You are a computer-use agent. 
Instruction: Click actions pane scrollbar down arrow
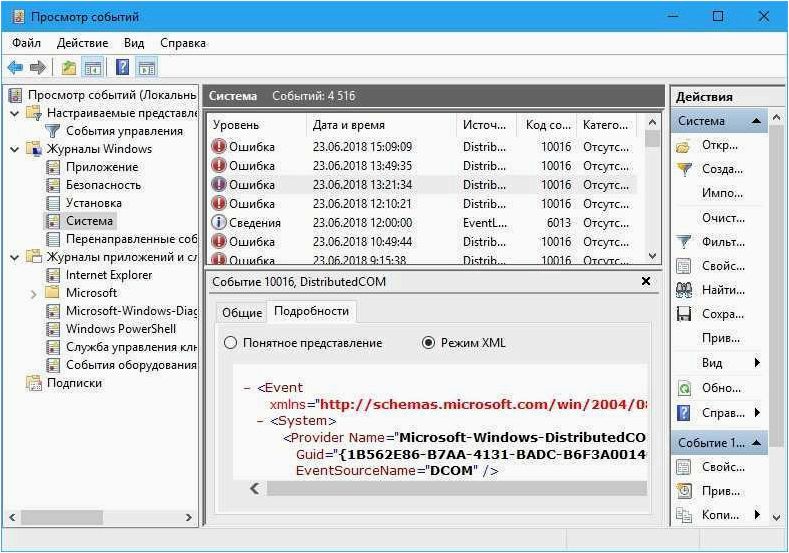(776, 517)
